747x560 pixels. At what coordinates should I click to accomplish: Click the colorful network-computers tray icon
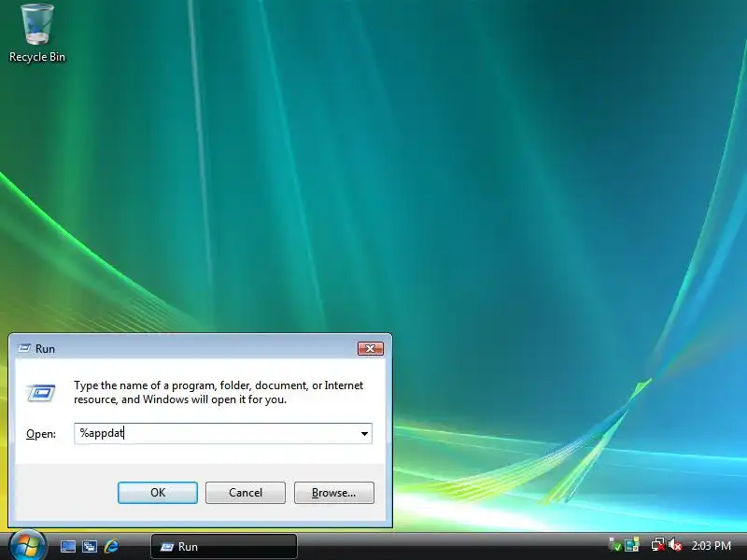click(632, 545)
